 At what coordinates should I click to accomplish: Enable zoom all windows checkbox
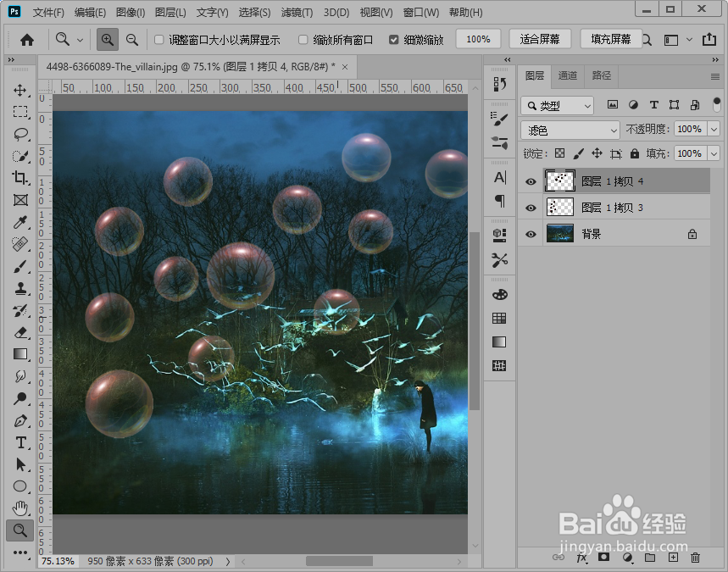click(x=303, y=40)
